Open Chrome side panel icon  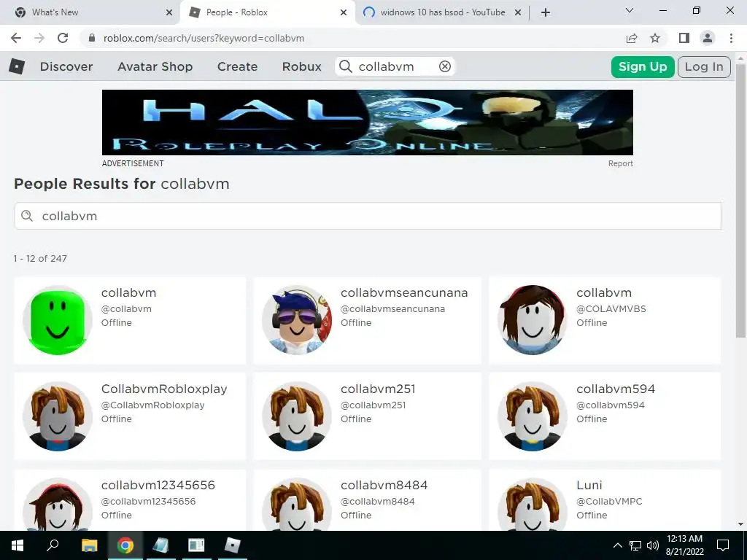tap(684, 38)
